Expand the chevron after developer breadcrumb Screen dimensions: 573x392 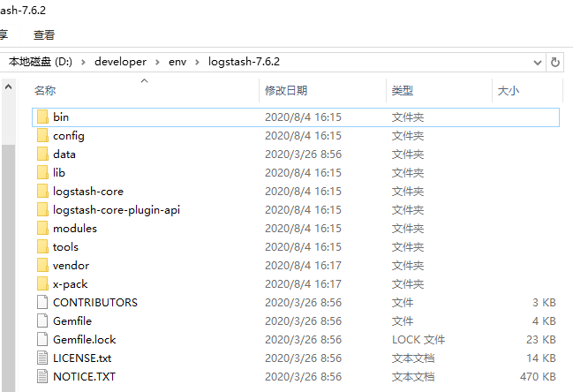[x=157, y=62]
